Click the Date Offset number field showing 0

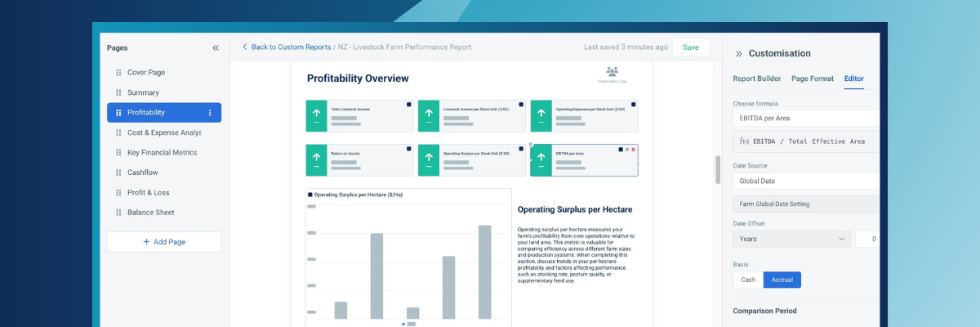(x=867, y=239)
